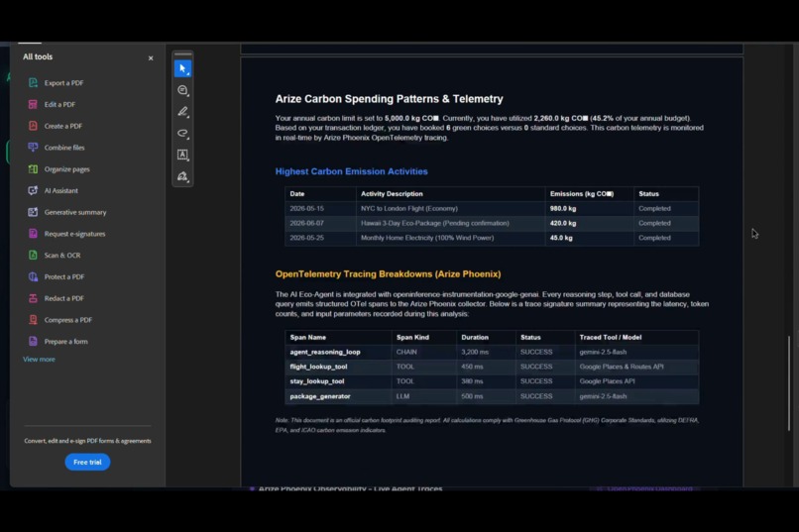This screenshot has width=799, height=532.
Task: Click the stay_lookup_tool span name
Action: click(x=317, y=381)
